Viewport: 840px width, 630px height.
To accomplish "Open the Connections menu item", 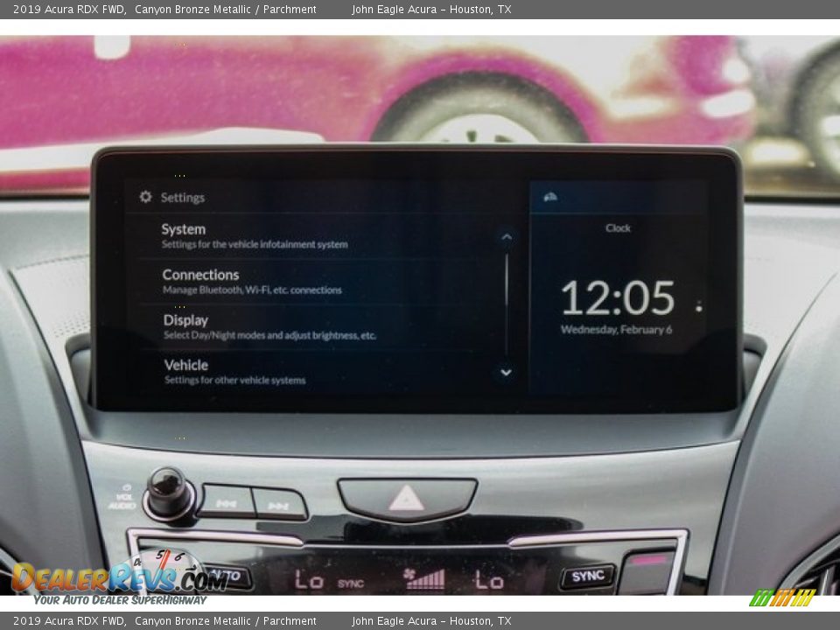I will (x=252, y=281).
